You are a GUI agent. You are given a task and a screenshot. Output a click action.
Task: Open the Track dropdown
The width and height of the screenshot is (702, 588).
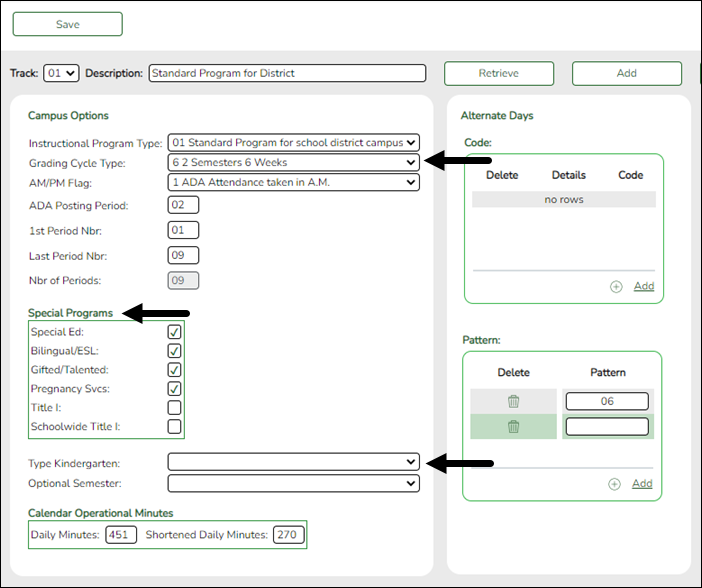(x=61, y=73)
